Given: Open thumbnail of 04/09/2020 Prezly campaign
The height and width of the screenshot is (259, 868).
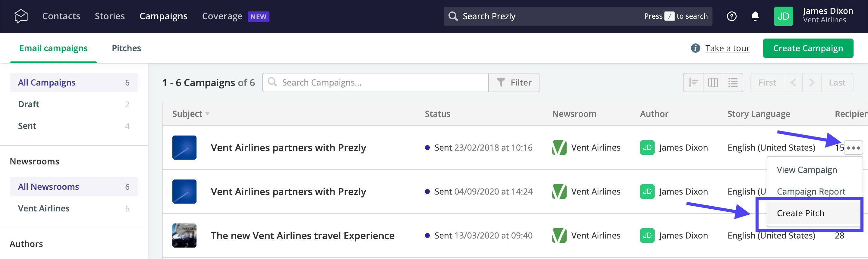Looking at the screenshot, I should 184,192.
